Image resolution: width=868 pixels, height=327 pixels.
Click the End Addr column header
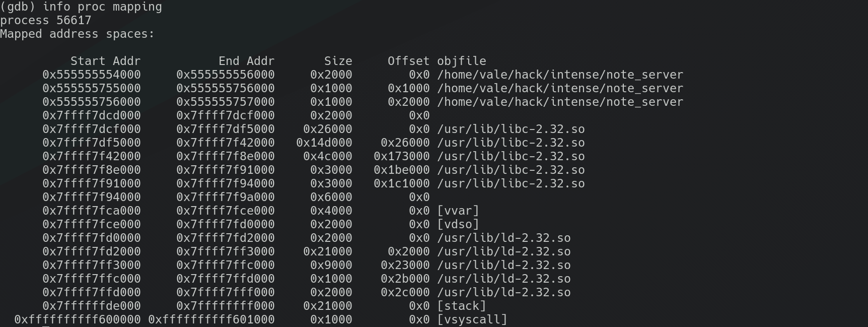point(247,61)
